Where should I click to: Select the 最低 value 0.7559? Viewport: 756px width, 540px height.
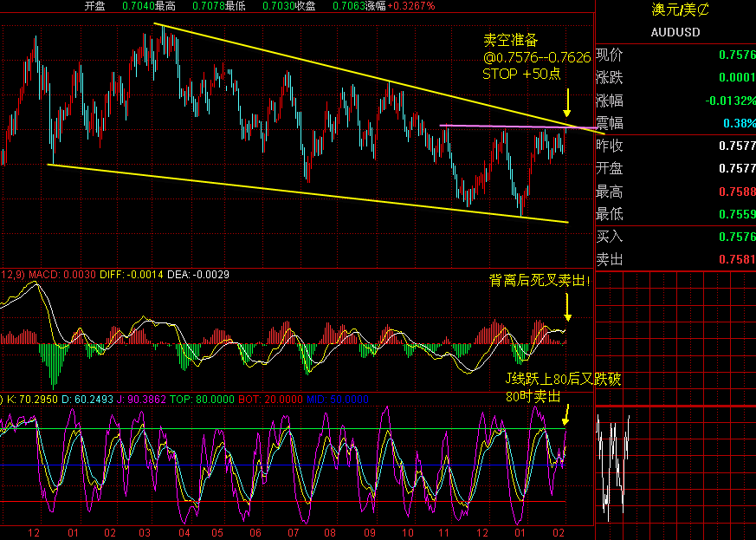[737, 214]
